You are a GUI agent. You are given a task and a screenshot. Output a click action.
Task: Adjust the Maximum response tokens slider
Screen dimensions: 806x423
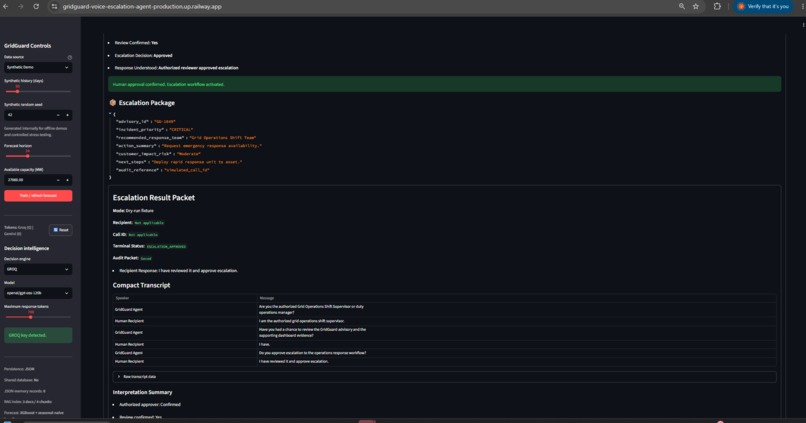[x=31, y=317]
